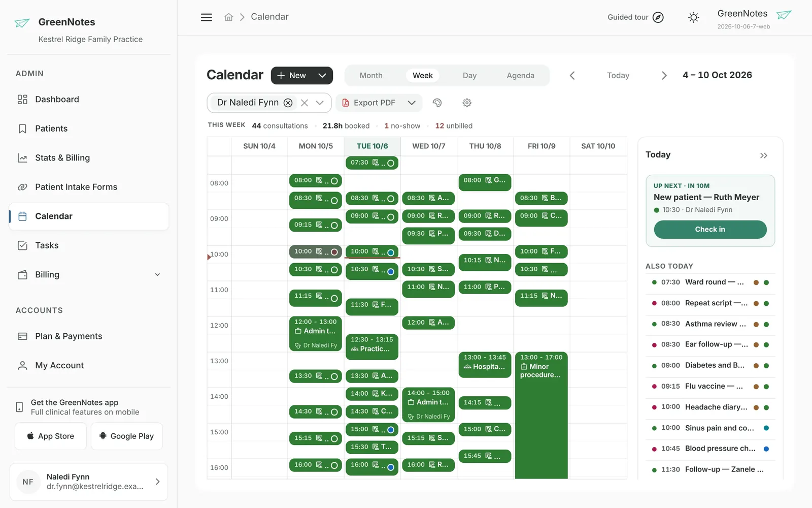Toggle the light/dark theme sun icon
Viewport: 812px width, 508px height.
[694, 17]
